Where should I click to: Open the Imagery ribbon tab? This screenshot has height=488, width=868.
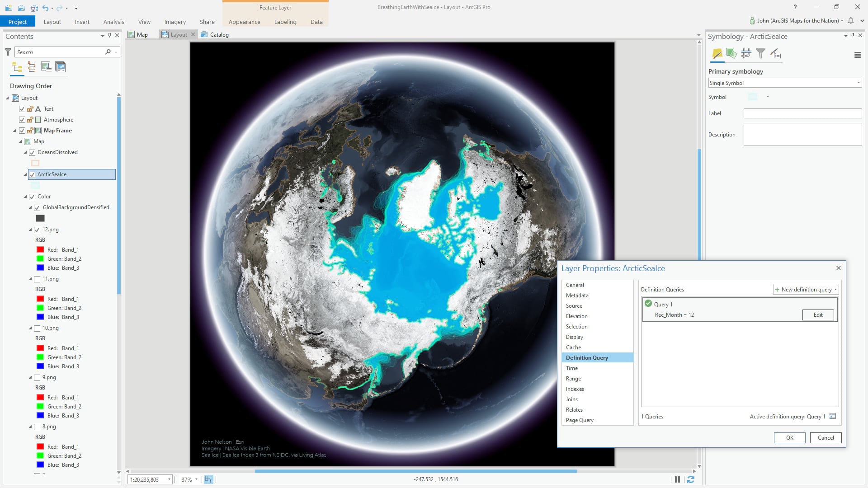coord(175,22)
